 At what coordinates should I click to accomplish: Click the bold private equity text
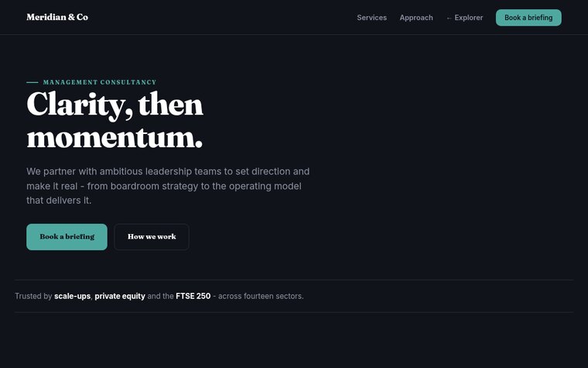tap(120, 296)
